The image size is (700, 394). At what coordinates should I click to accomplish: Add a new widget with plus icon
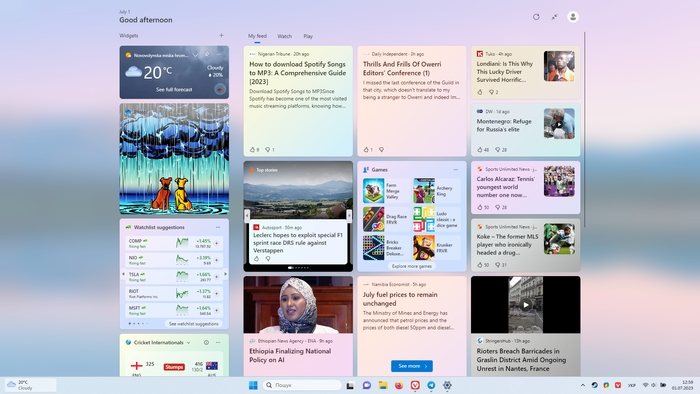(221, 35)
